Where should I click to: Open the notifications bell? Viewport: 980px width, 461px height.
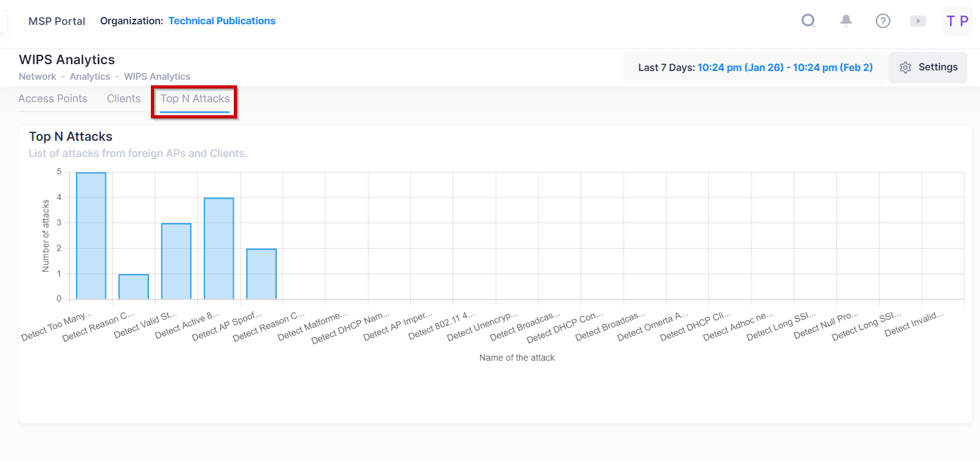click(846, 21)
